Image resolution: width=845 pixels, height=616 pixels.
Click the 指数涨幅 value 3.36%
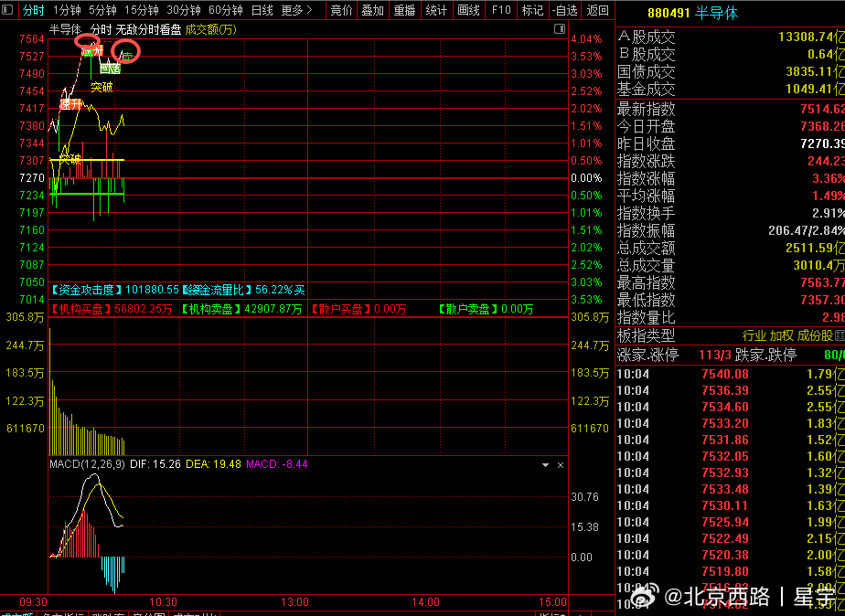(829, 178)
